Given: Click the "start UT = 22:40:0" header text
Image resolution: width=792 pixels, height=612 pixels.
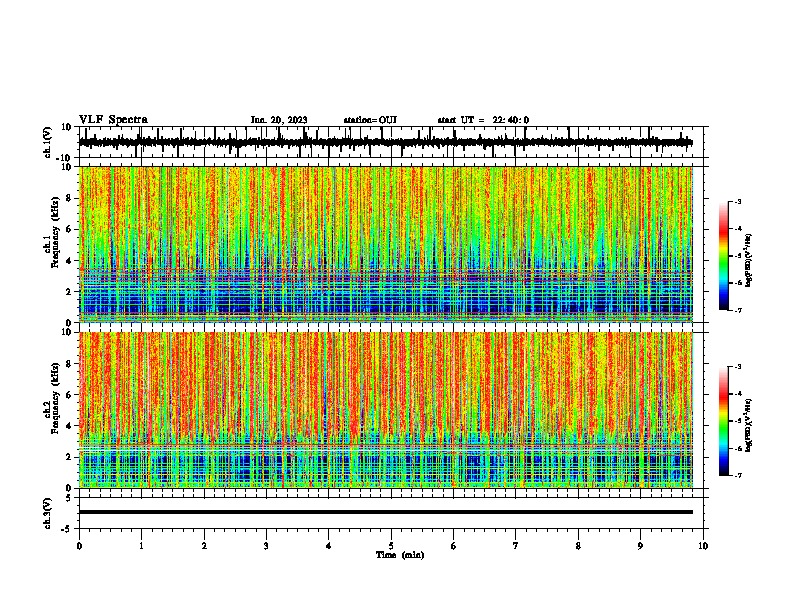Looking at the screenshot, I should (x=483, y=120).
